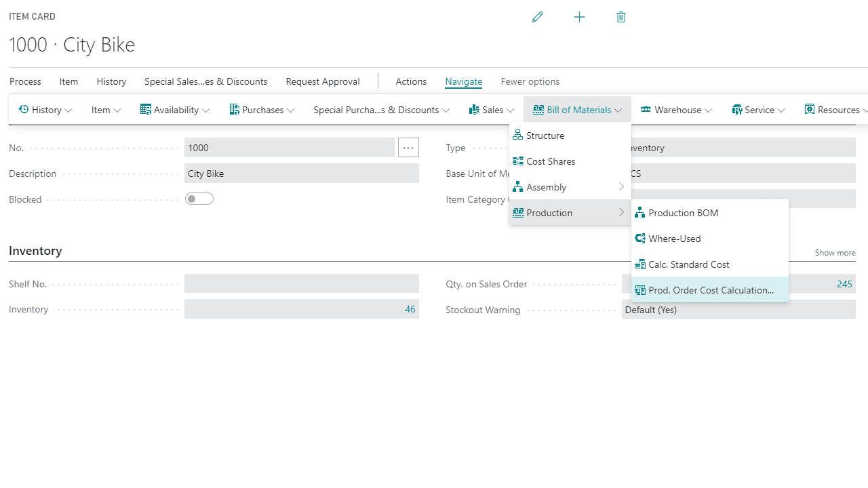Click the Purchases toolbar icon
This screenshot has width=868, height=488.
pyautogui.click(x=235, y=110)
